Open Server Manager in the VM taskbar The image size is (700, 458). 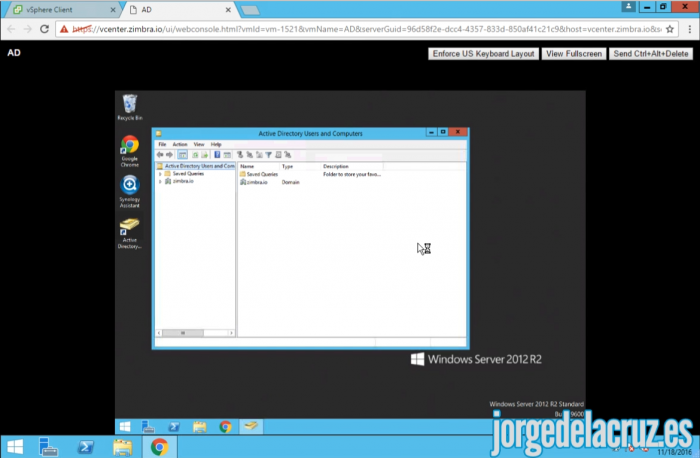coord(148,427)
